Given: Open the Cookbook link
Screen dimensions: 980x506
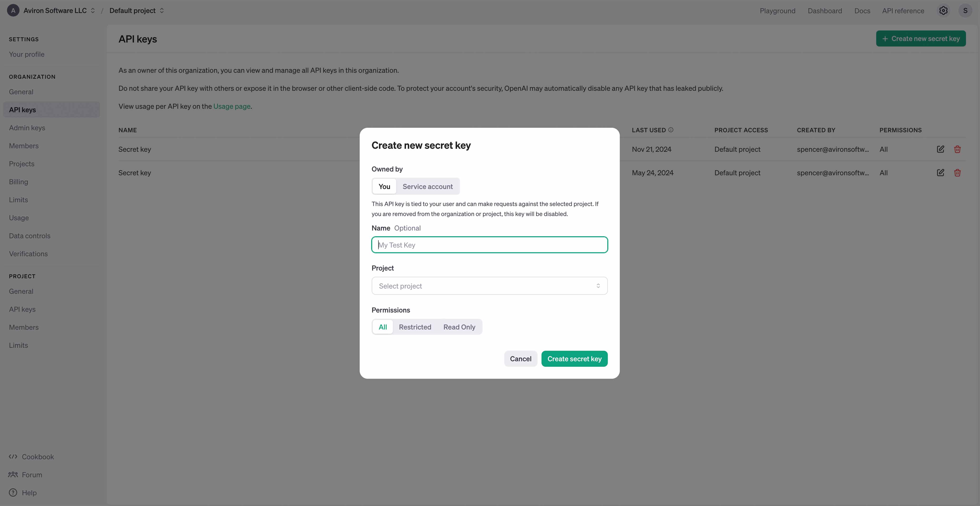Looking at the screenshot, I should click(38, 457).
